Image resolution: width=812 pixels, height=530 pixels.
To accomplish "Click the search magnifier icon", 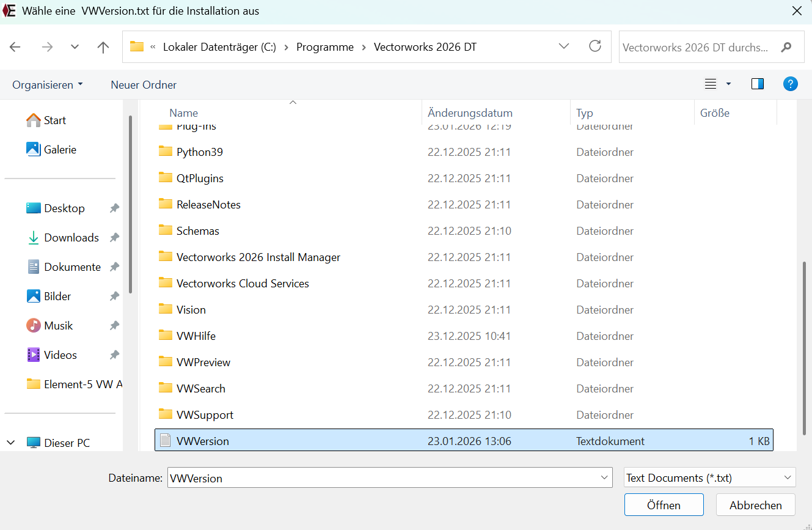I will 786,47.
